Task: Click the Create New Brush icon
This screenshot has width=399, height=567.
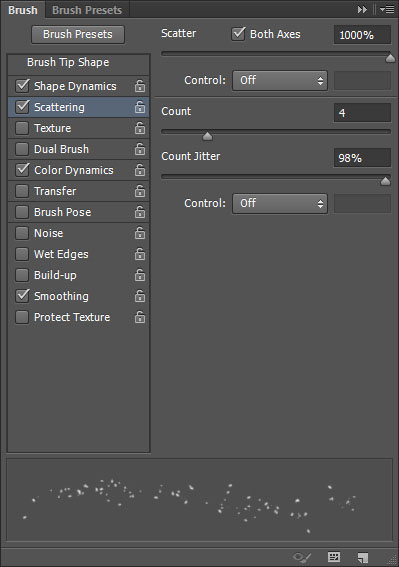Action: point(363,557)
